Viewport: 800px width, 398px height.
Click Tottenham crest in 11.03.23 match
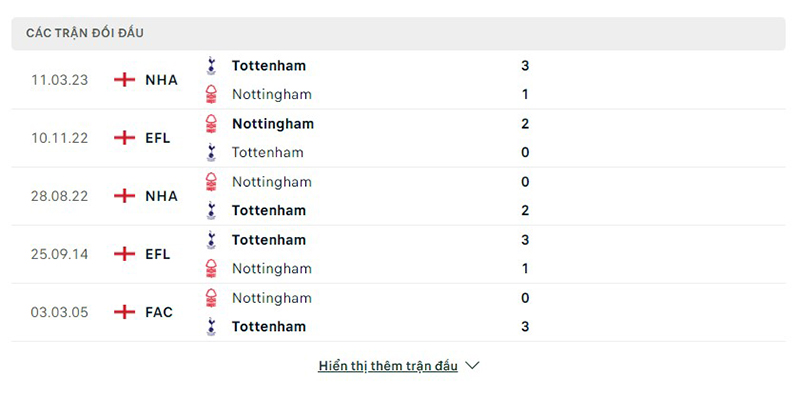pos(211,66)
